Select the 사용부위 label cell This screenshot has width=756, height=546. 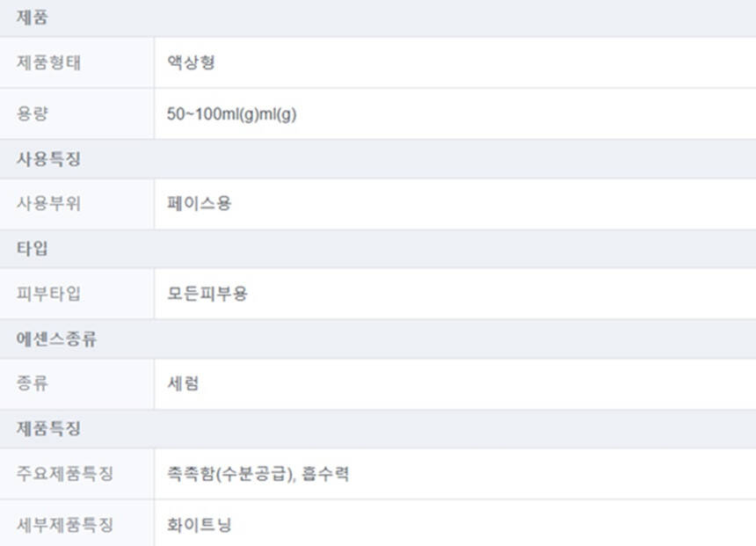pyautogui.click(x=48, y=204)
